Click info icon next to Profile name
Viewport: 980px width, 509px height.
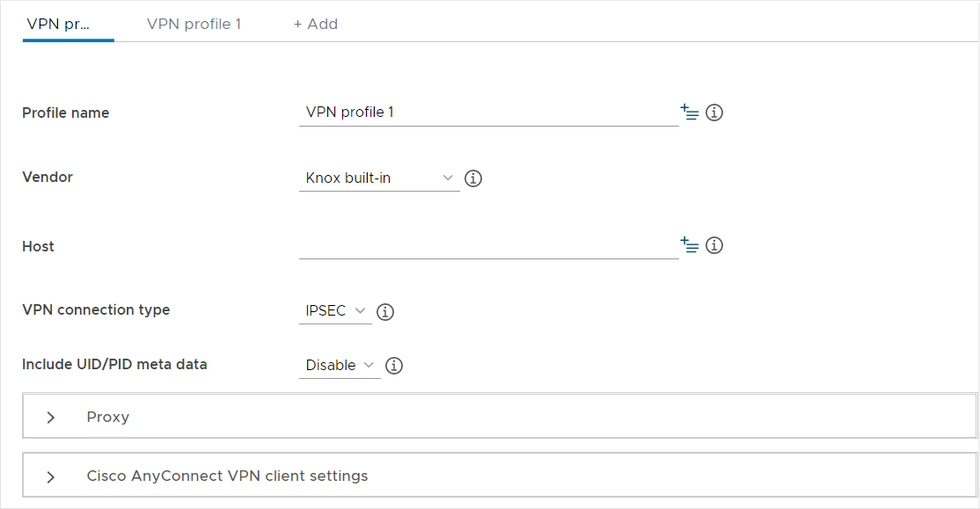714,113
